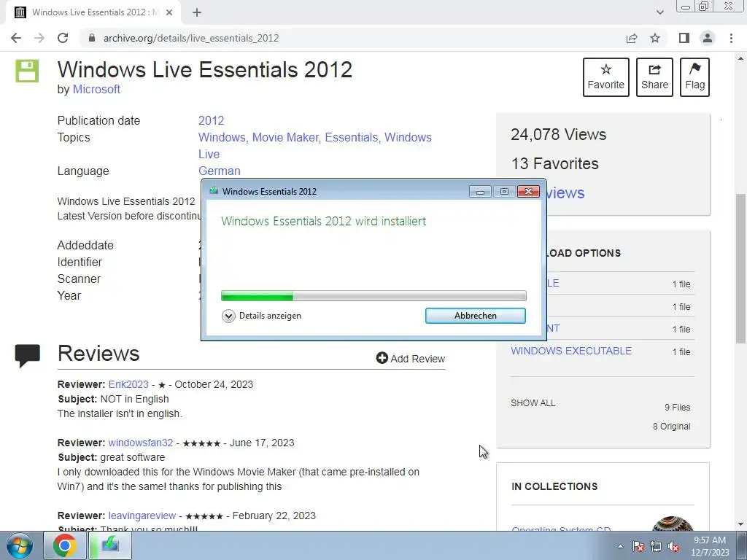Click the collection thumbnail image
The height and width of the screenshot is (560, 747).
673,524
